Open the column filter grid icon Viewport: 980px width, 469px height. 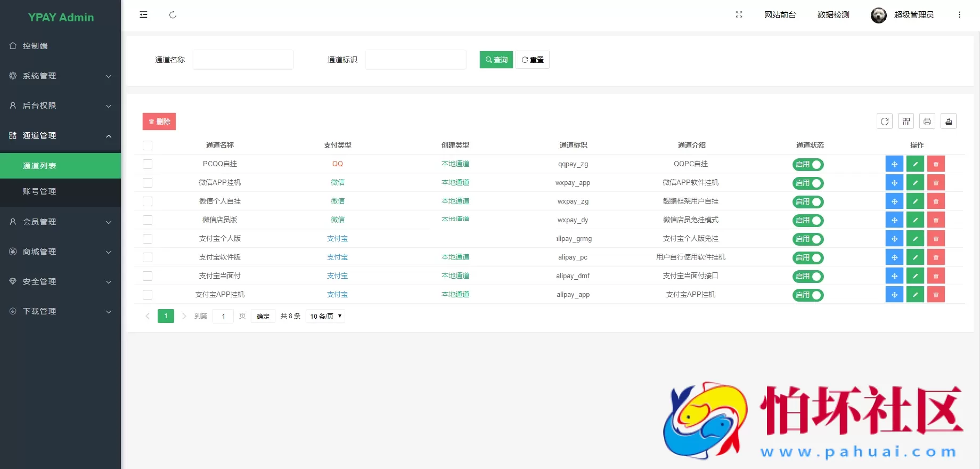pos(906,122)
